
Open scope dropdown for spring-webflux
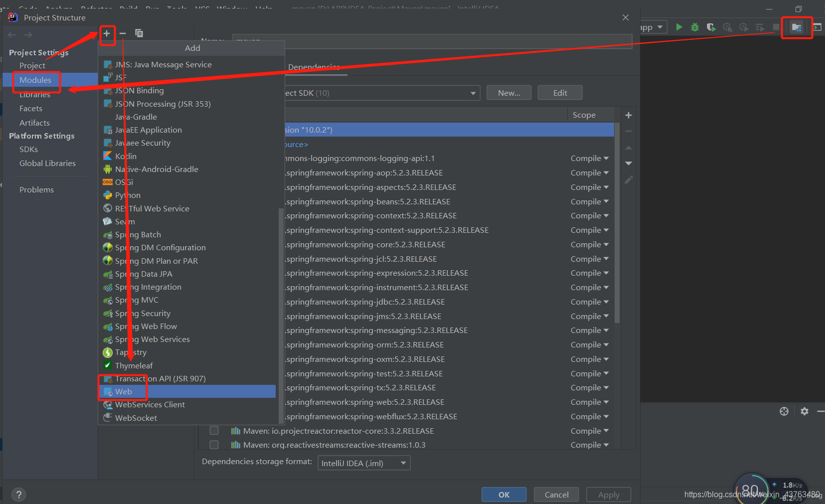coord(590,417)
